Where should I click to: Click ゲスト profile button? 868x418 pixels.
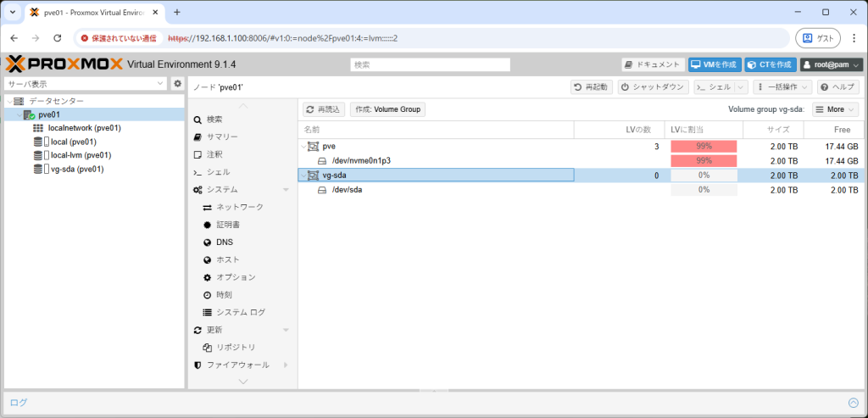[x=818, y=38]
